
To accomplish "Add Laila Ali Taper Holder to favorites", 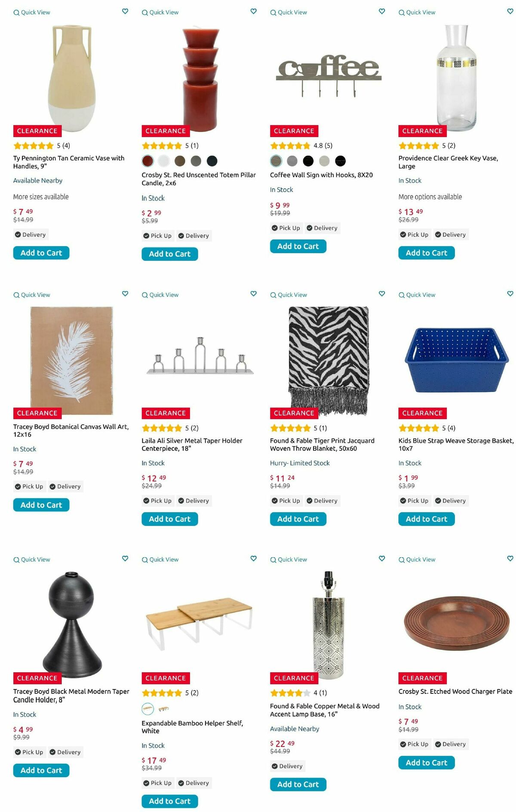I will [x=254, y=294].
